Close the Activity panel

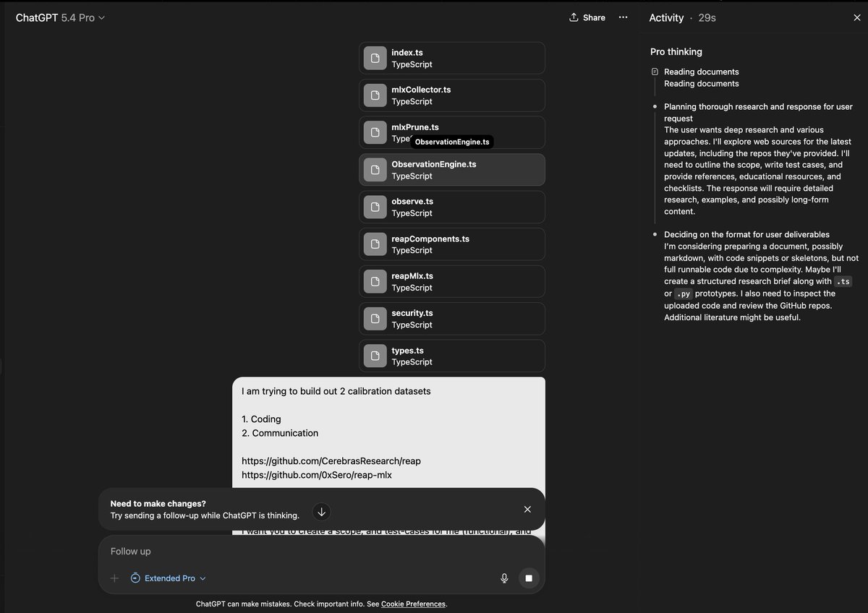pyautogui.click(x=857, y=17)
